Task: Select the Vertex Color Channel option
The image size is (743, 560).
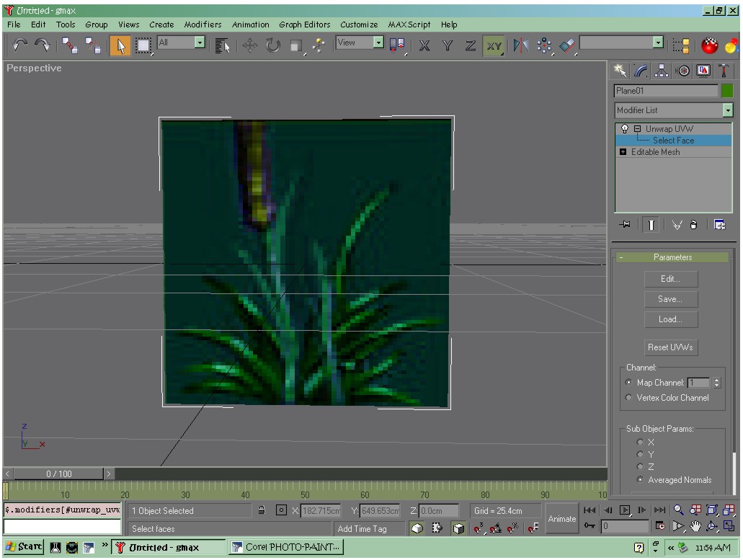Action: click(629, 398)
